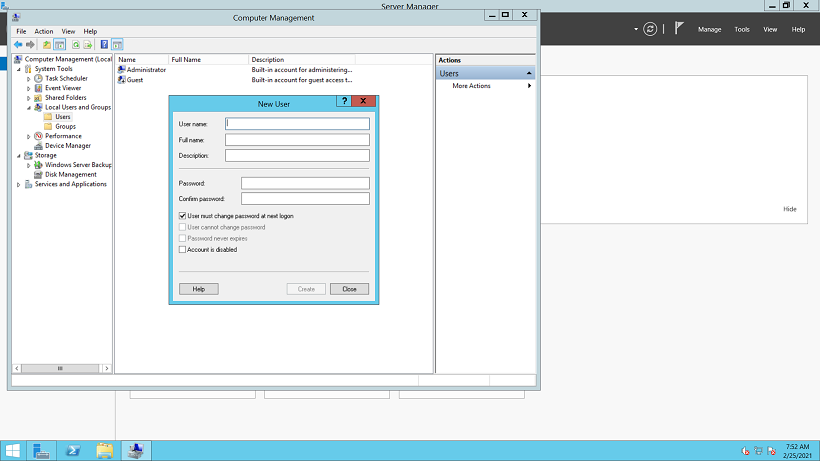Expand the Task Scheduler node
The image size is (820, 461).
click(x=29, y=79)
